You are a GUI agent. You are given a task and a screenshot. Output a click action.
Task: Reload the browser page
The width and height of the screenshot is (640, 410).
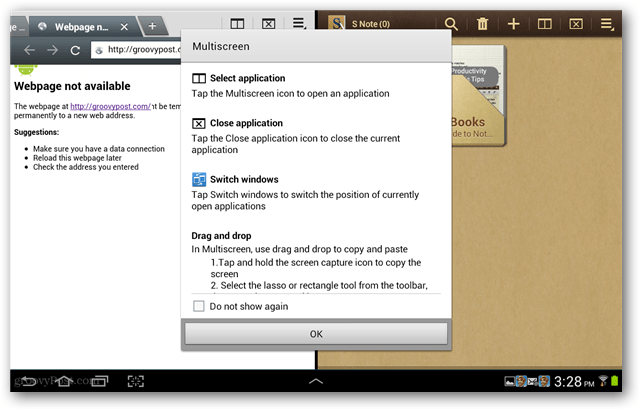tap(75, 50)
